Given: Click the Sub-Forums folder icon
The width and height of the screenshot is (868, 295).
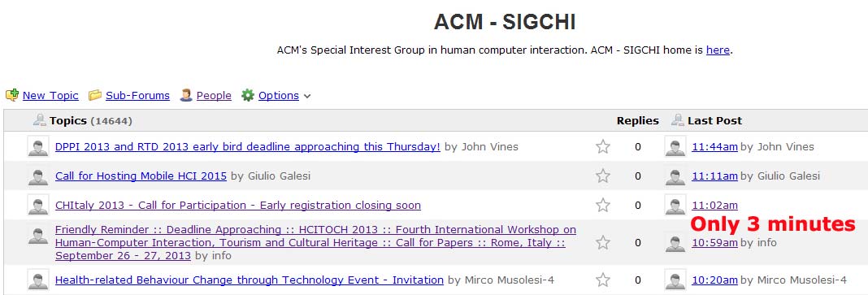Looking at the screenshot, I should tap(95, 95).
